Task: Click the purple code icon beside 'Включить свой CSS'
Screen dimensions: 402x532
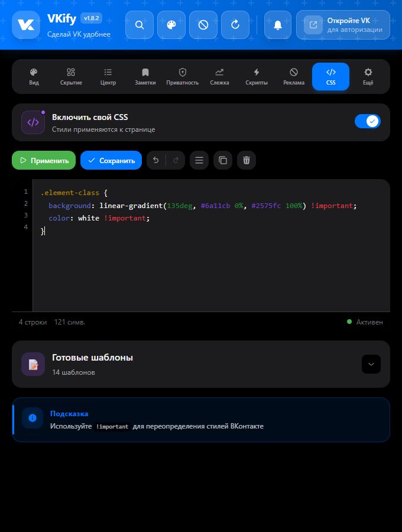Action: [x=33, y=122]
